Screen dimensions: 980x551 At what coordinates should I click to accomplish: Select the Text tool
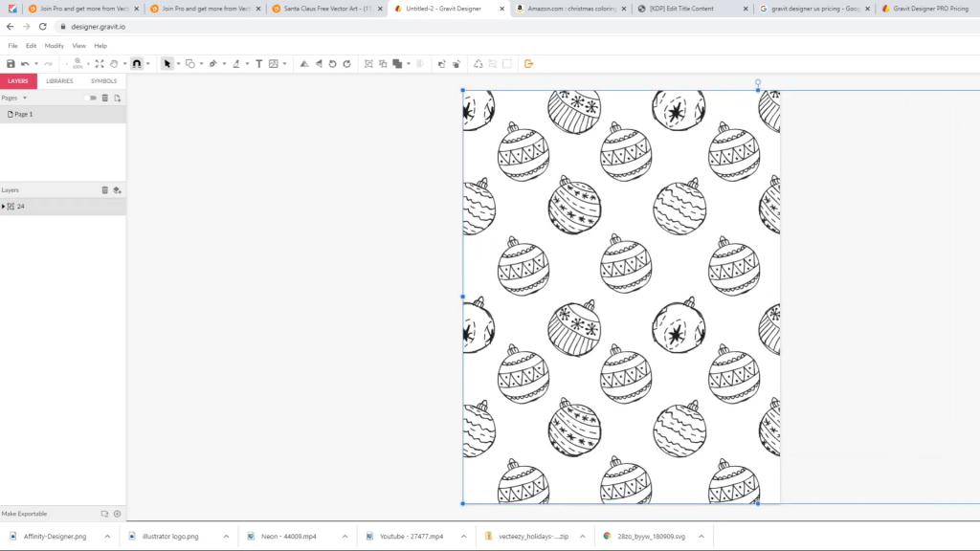[258, 64]
